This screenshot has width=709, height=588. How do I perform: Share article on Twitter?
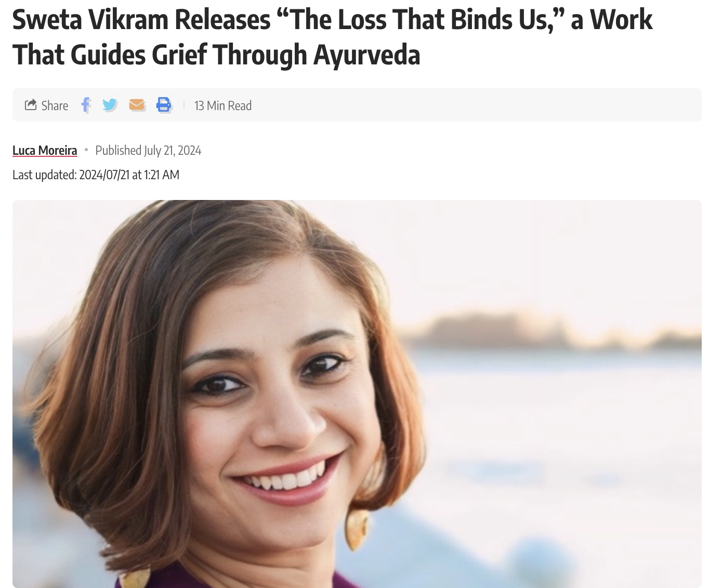coord(110,105)
